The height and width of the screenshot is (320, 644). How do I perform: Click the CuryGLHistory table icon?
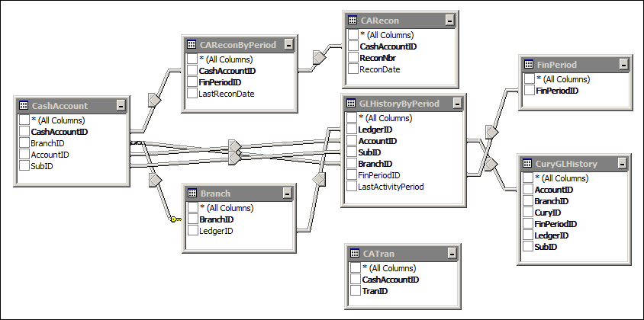tap(527, 163)
